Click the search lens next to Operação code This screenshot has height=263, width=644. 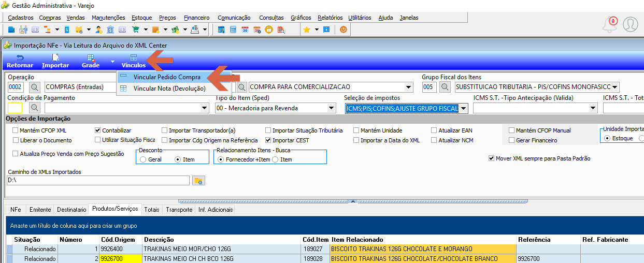pos(34,87)
